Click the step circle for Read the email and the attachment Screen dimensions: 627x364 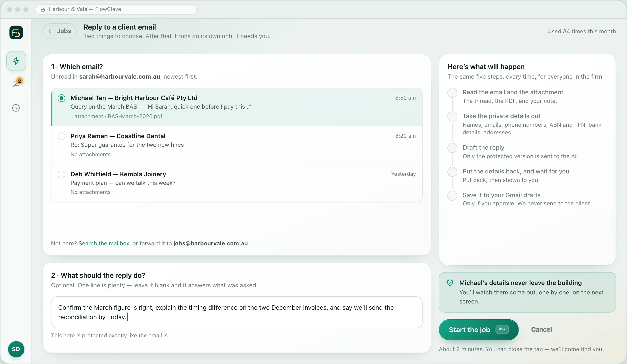[452, 93]
